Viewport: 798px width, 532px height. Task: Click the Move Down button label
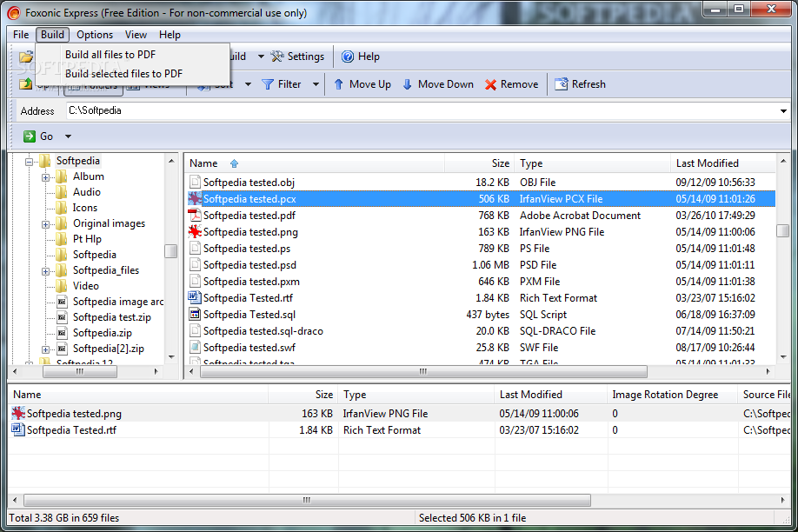click(x=445, y=84)
